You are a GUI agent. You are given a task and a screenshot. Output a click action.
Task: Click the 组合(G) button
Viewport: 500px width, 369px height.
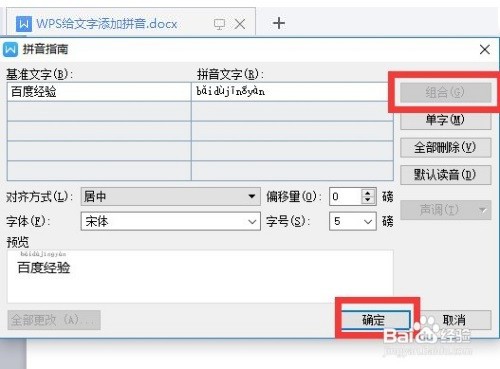tap(445, 92)
